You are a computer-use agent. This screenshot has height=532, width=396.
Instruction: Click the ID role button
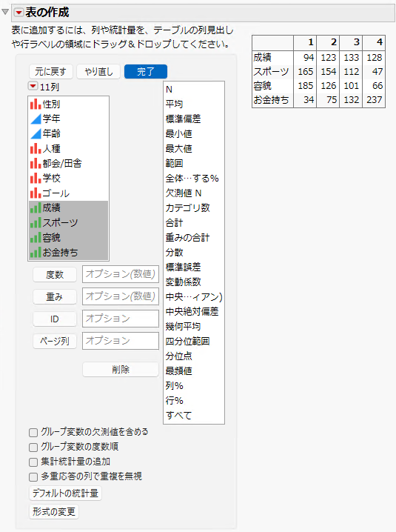tap(55, 319)
